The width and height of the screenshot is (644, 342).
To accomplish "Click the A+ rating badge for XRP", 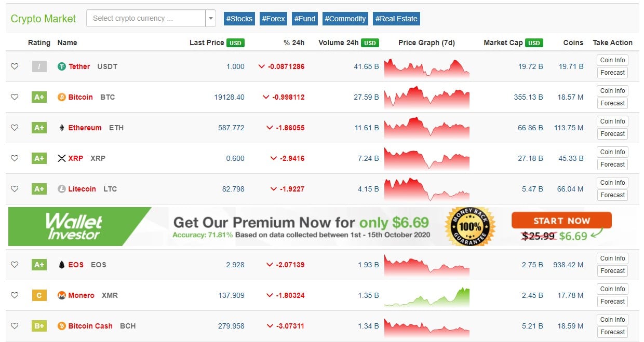I will point(39,158).
